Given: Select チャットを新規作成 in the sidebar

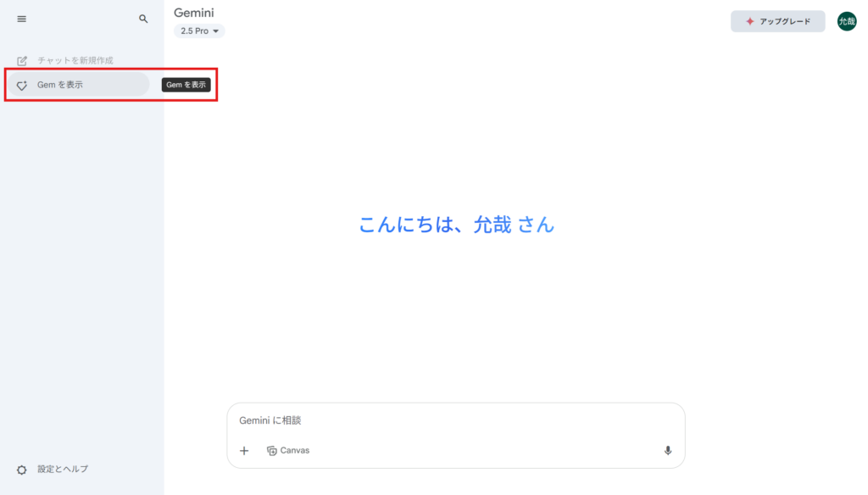Looking at the screenshot, I should [x=75, y=60].
